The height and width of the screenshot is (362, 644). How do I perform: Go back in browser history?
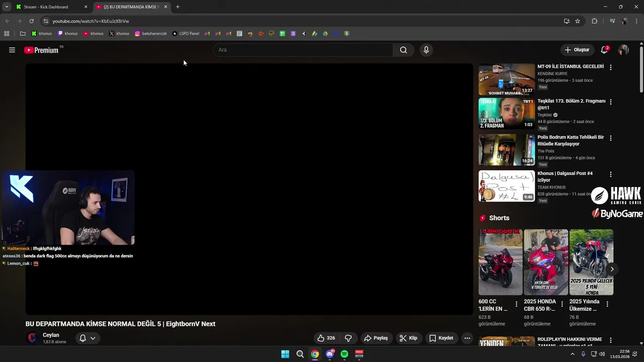coord(7,21)
